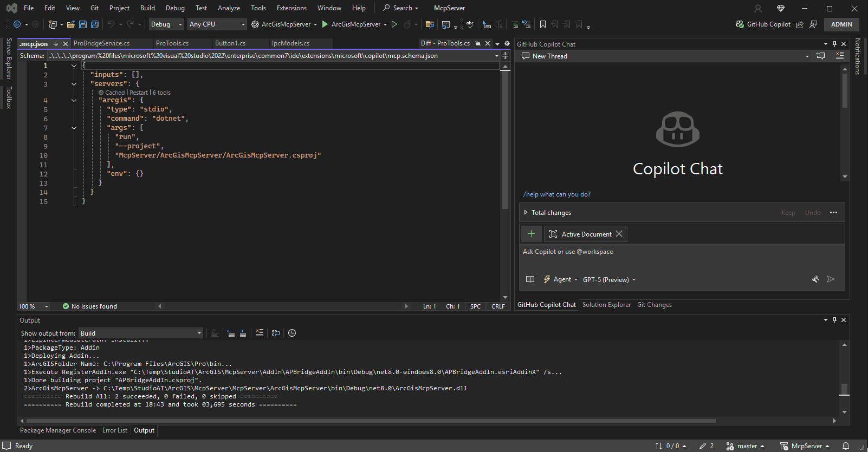The image size is (868, 452).
Task: Click Start Without Debugging hollow play icon
Action: 394,24
